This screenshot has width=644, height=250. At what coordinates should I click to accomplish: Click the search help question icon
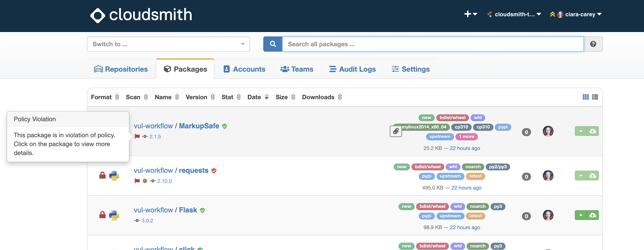(593, 44)
